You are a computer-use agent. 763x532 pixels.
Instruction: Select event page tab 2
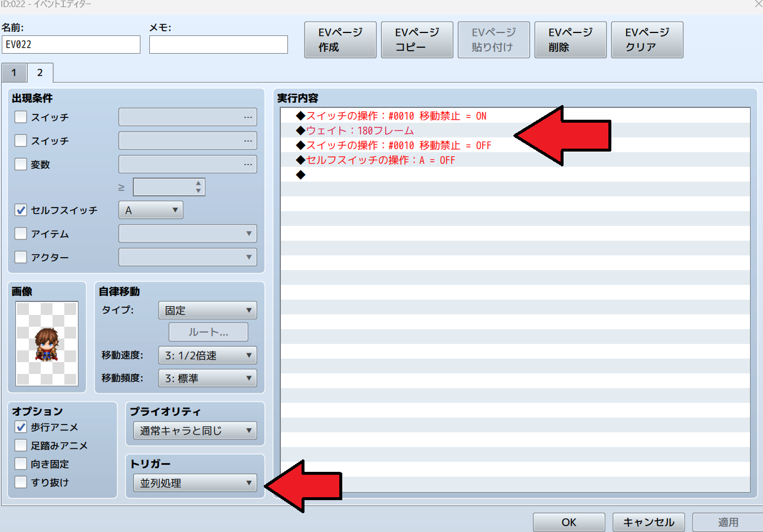(40, 73)
